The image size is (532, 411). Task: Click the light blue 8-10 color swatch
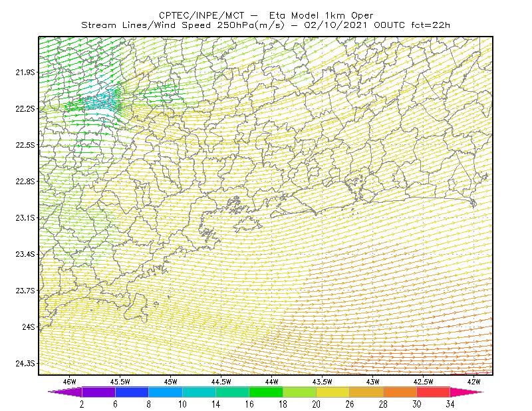166,392
